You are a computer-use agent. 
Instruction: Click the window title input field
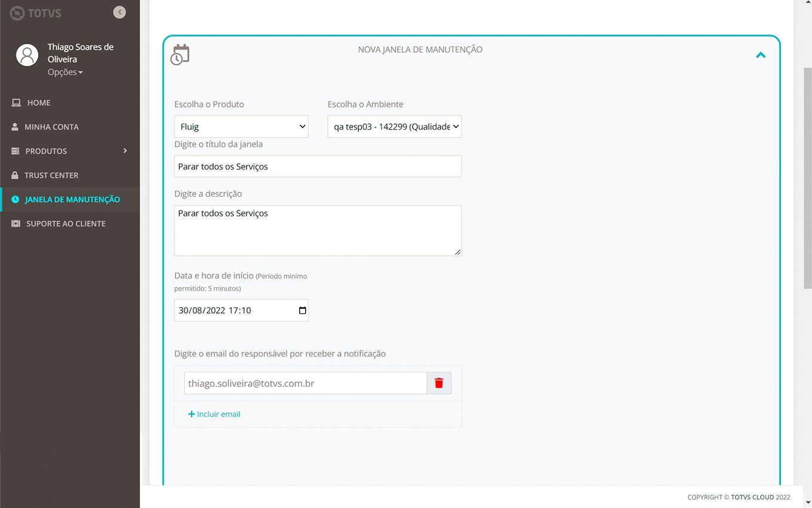pyautogui.click(x=318, y=166)
